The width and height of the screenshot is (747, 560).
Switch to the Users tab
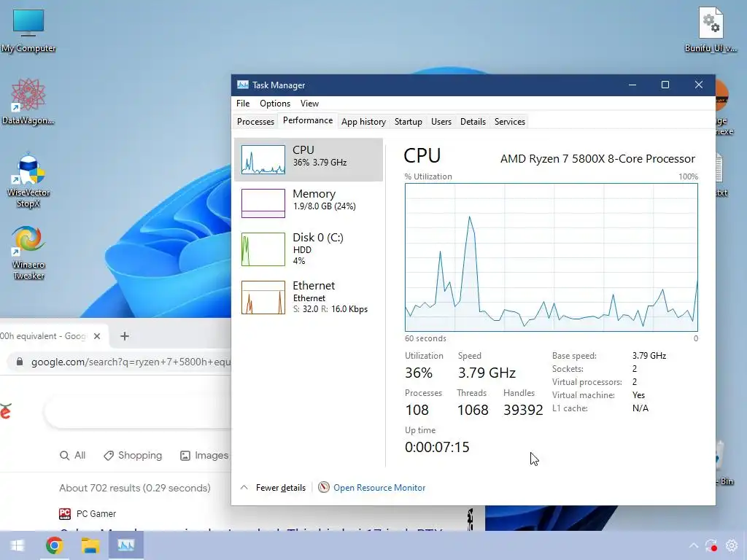click(441, 122)
